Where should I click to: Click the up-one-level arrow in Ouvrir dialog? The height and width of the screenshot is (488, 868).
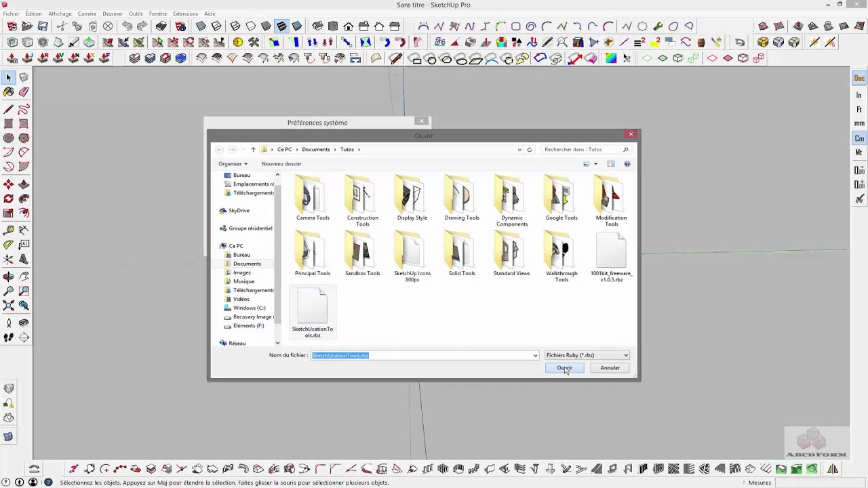253,150
